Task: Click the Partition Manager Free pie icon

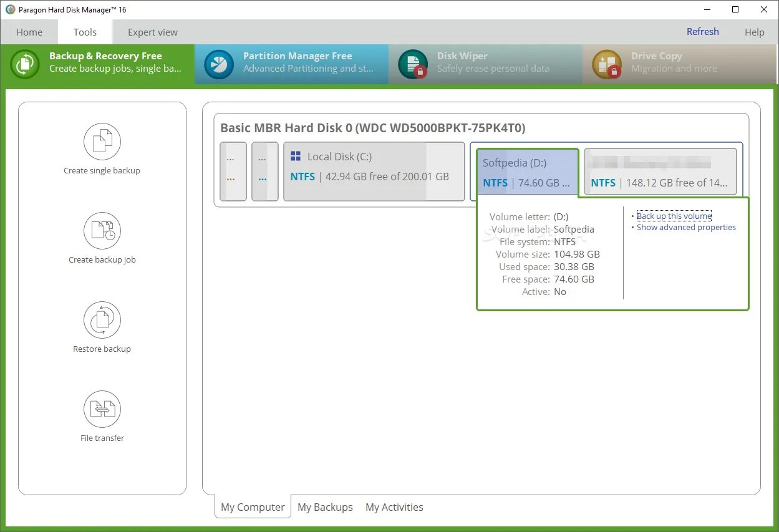Action: (219, 64)
